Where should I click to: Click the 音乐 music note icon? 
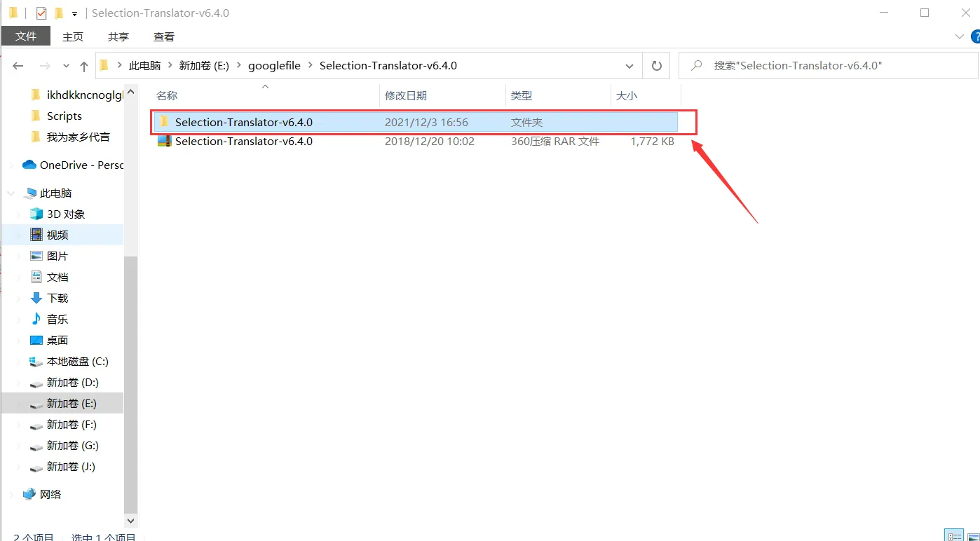[36, 319]
